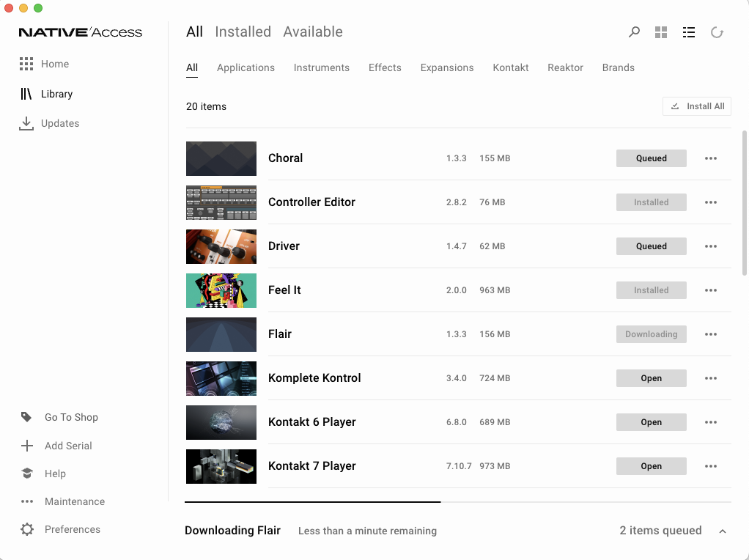
Task: Open more options for Choral
Action: tap(711, 158)
